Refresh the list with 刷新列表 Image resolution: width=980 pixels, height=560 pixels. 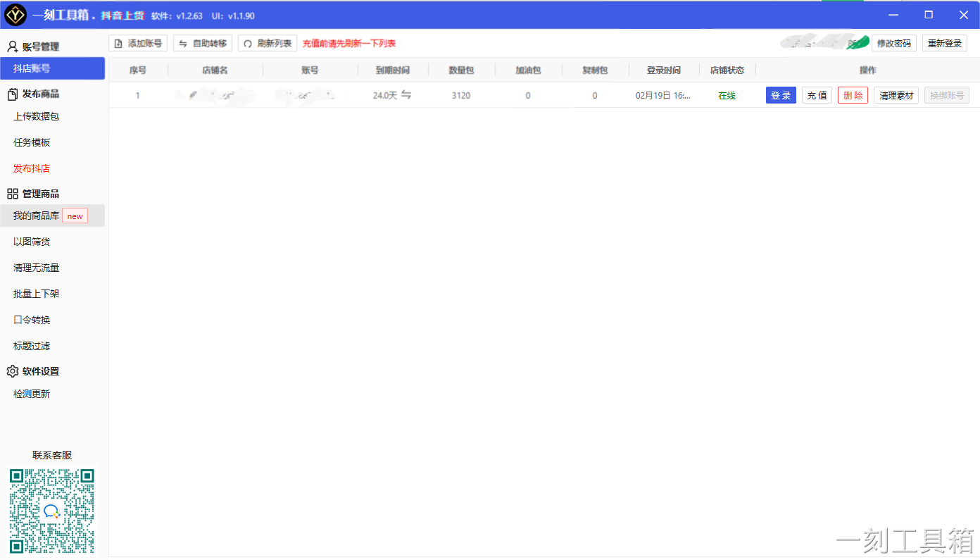tap(268, 44)
